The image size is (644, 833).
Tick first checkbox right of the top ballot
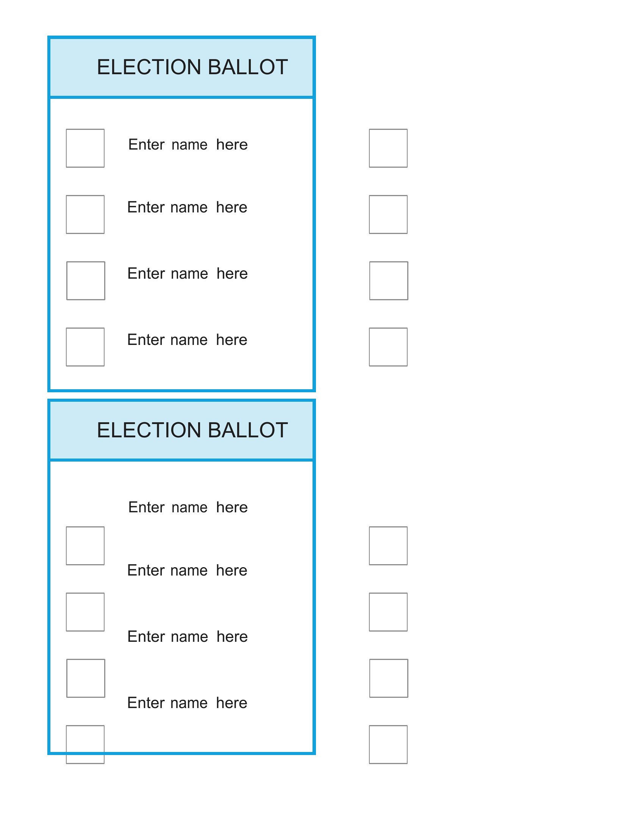tap(388, 148)
